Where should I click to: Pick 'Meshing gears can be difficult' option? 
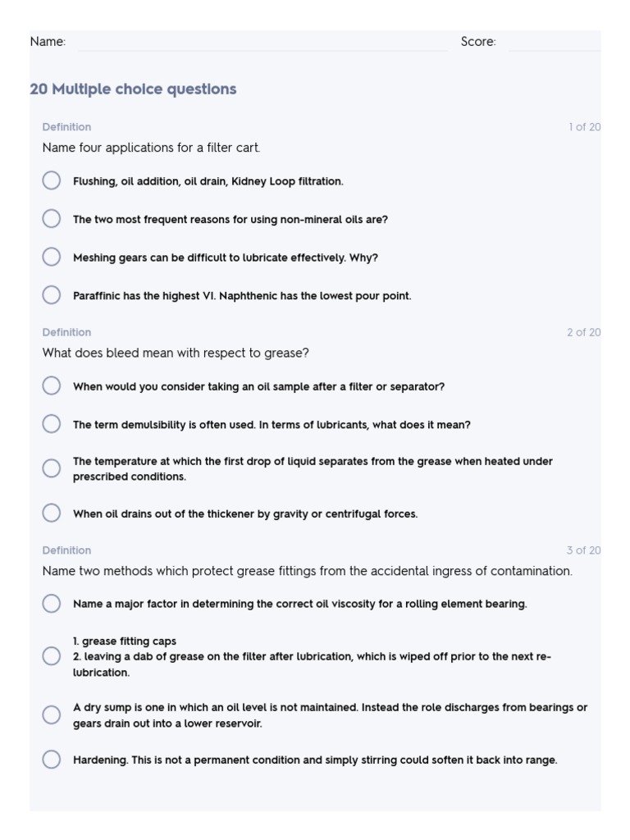coord(52,257)
